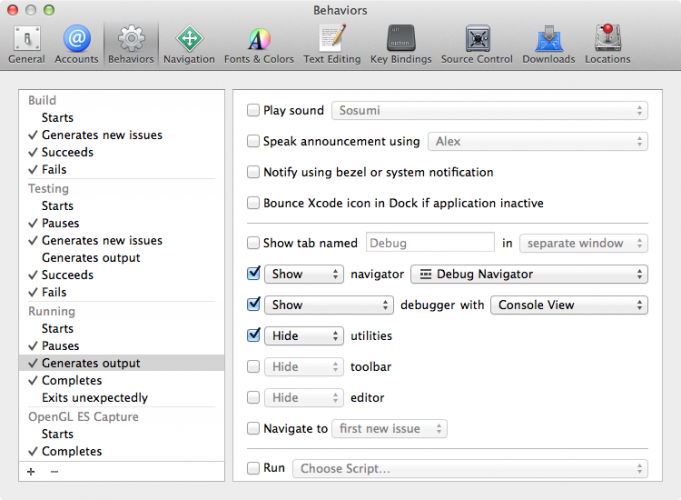The width and height of the screenshot is (681, 500).
Task: Select Testing Starts behavior
Action: (x=122, y=205)
